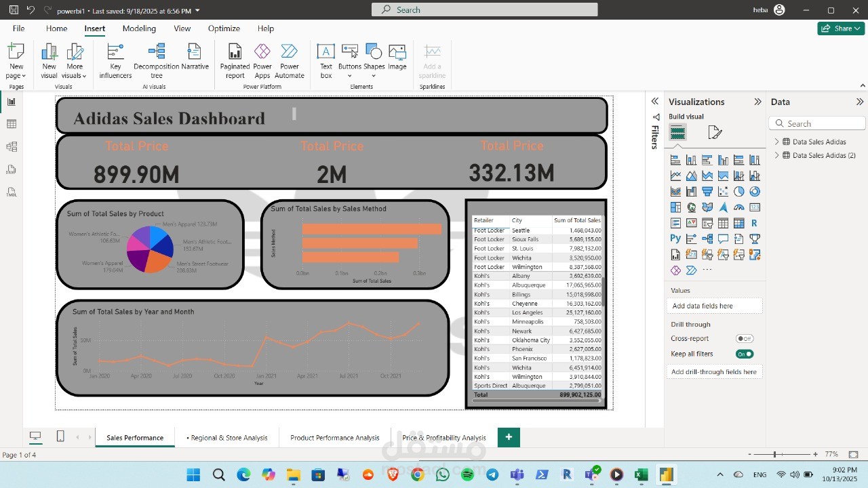This screenshot has width=868, height=488.
Task: Select the gauge visualization icon
Action: pos(739,207)
